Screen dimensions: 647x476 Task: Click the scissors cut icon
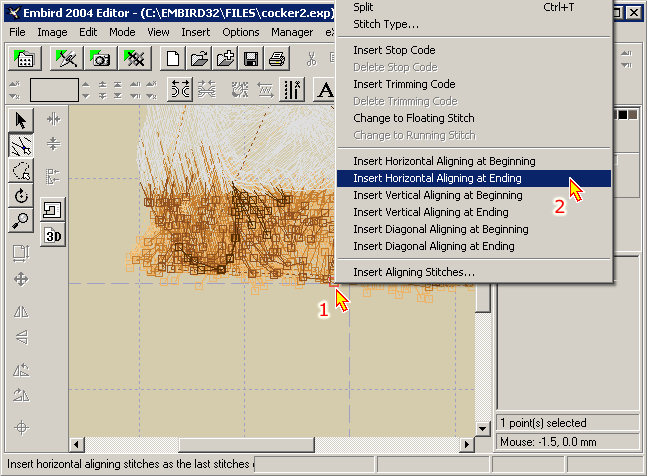(x=312, y=59)
